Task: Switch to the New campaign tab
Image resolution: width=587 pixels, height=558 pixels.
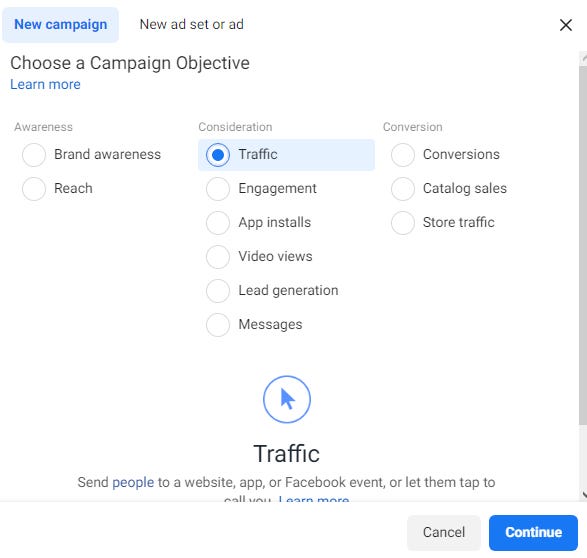Action: [61, 25]
